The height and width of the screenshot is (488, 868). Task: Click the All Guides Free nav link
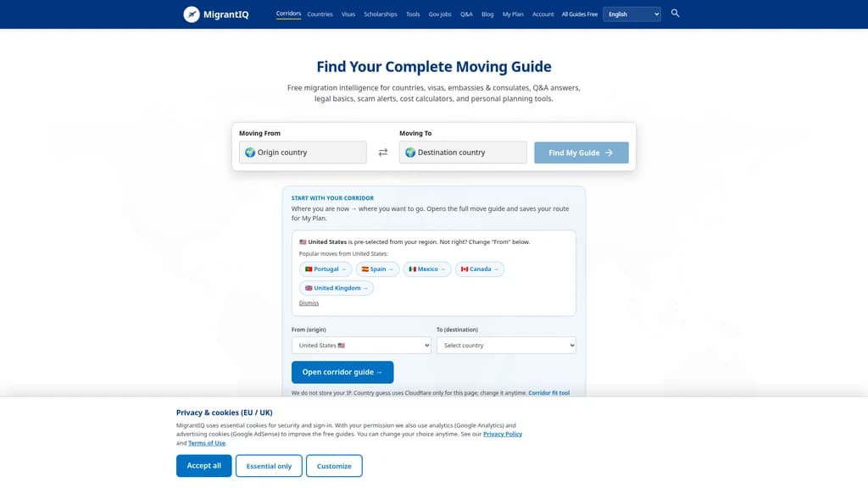point(580,14)
